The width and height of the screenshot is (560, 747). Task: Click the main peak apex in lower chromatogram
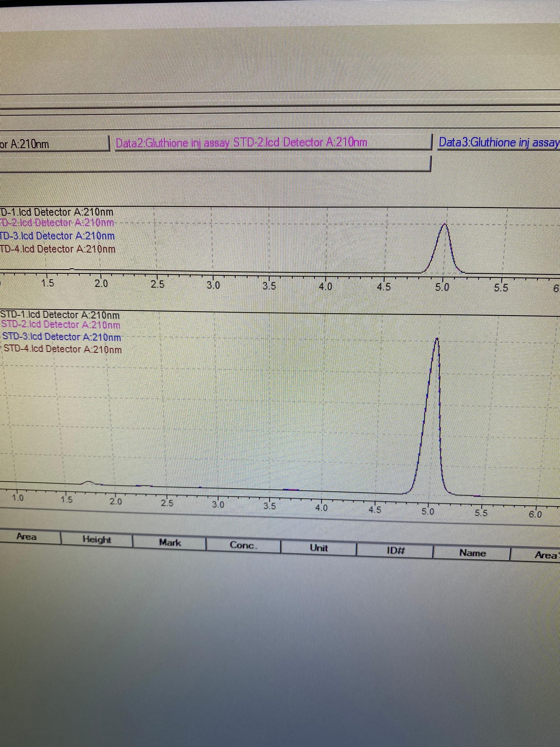coord(437,339)
